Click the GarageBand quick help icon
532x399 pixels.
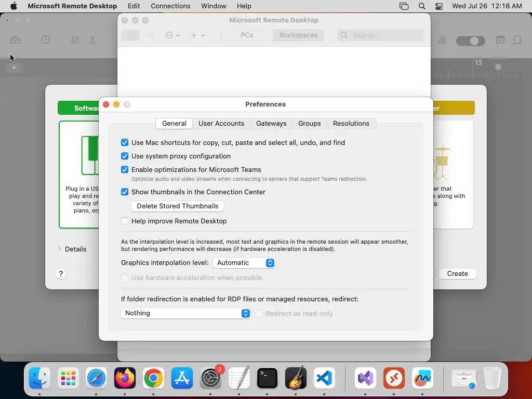point(46,40)
